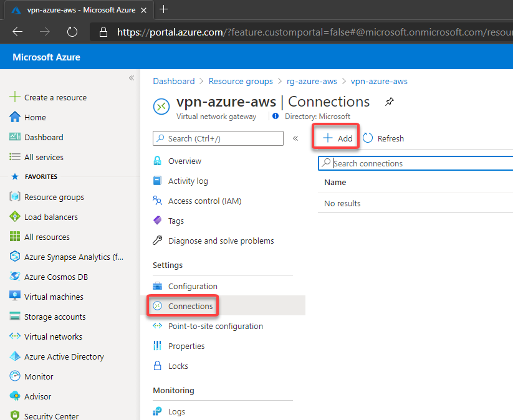Viewport: 513px width, 420px height.
Task: Click the Properties bars icon
Action: [157, 346]
